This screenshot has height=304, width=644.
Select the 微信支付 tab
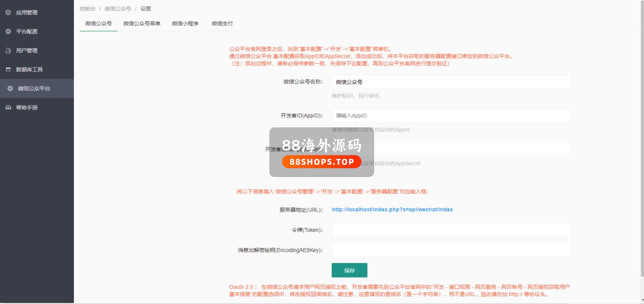[222, 24]
